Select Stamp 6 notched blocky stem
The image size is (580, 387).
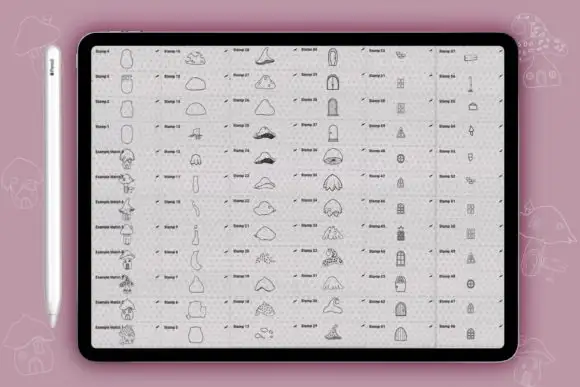click(195, 310)
